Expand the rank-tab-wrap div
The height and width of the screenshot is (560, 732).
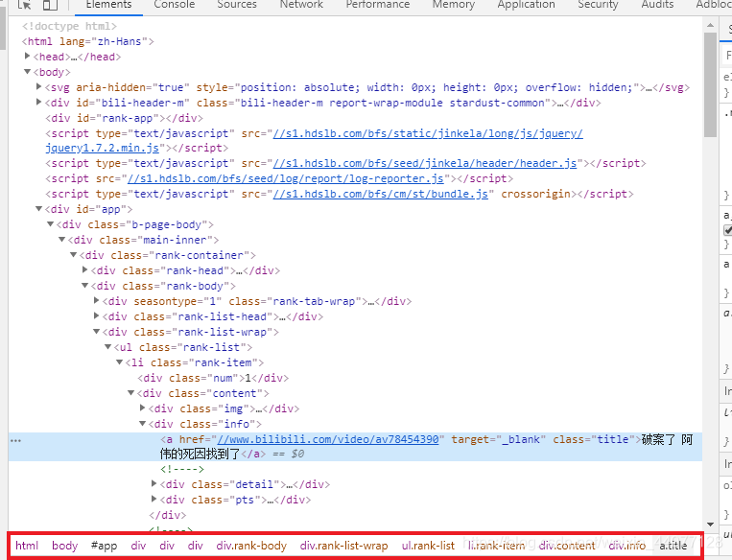(x=97, y=300)
